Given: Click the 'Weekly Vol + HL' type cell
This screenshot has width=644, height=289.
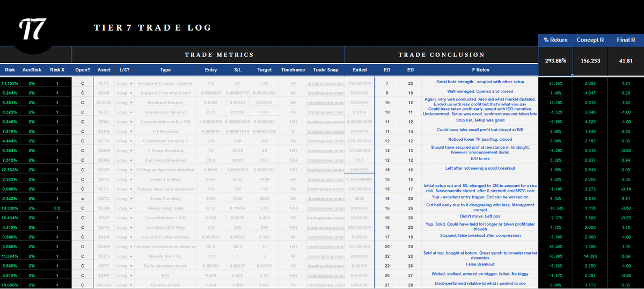Looking at the screenshot, I should coord(165,257).
